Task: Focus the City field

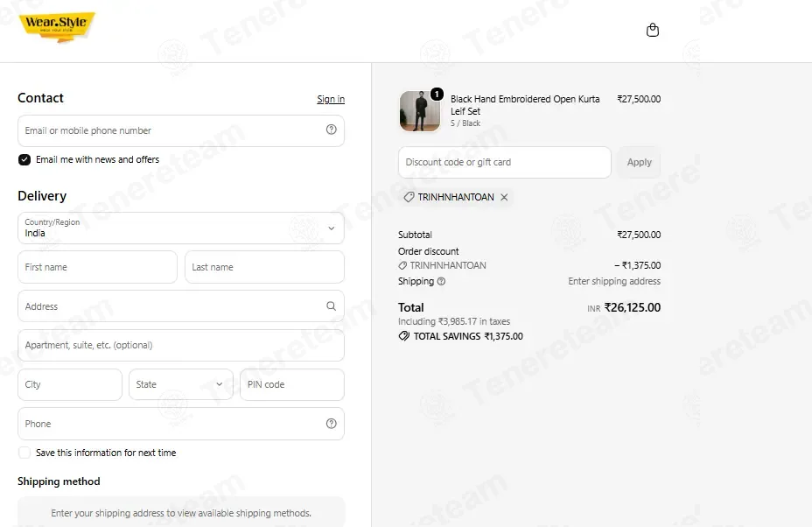Action: pos(70,384)
